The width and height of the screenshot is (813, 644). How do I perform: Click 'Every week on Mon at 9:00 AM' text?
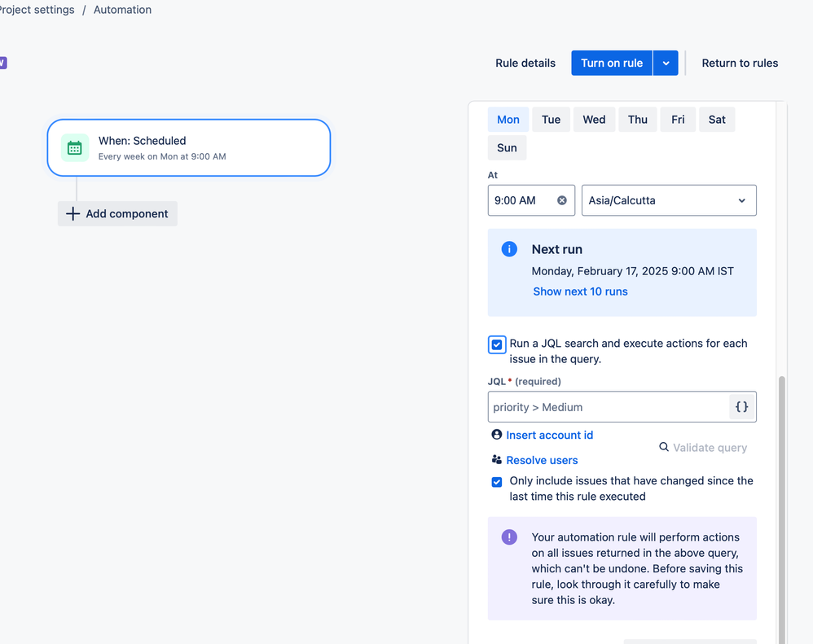click(162, 156)
